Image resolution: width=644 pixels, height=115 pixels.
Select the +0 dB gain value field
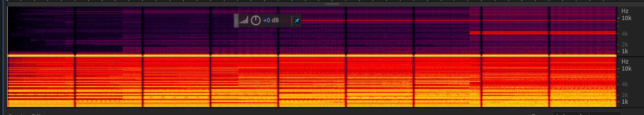[x=271, y=20]
